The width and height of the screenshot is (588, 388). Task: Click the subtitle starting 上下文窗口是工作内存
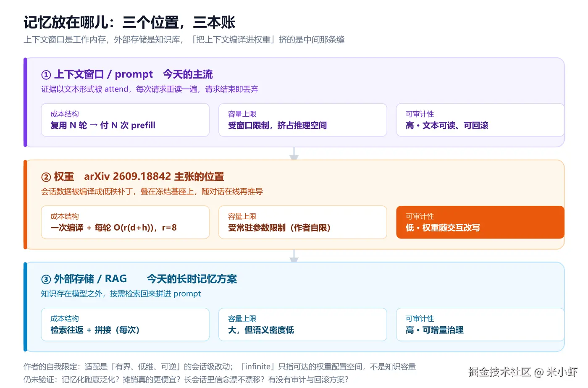click(184, 39)
